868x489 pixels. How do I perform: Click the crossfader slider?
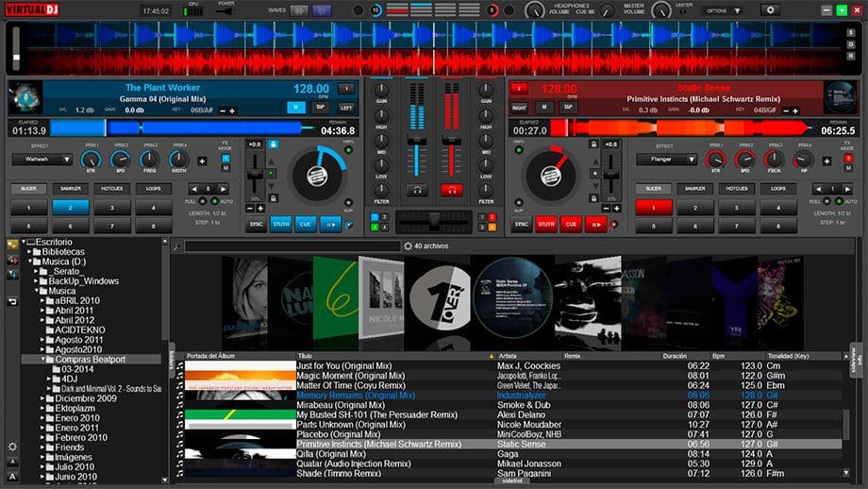click(434, 221)
